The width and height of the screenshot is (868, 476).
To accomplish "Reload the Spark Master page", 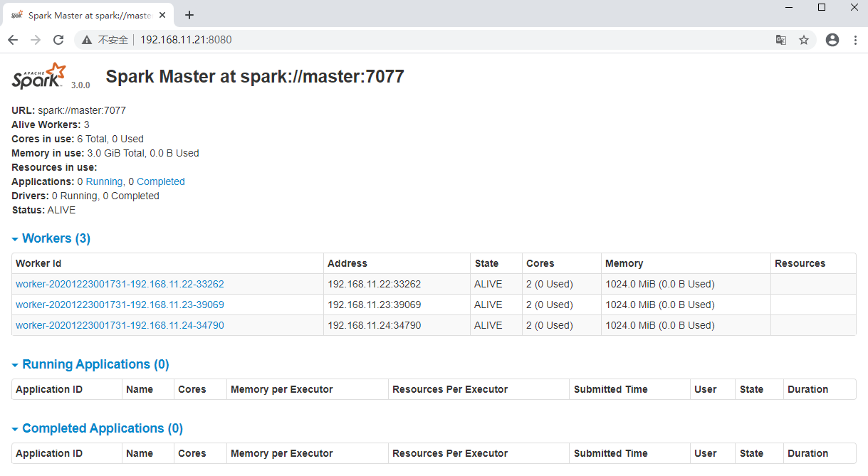I will [58, 40].
